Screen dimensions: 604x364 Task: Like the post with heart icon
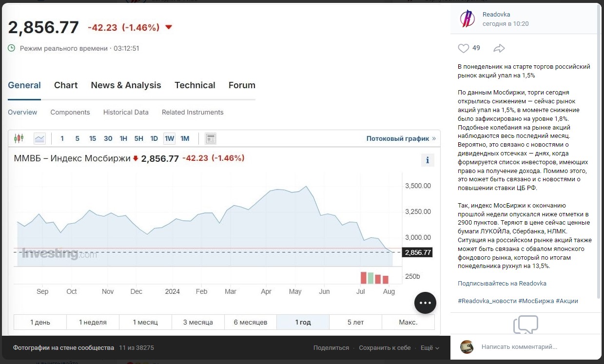click(x=463, y=48)
